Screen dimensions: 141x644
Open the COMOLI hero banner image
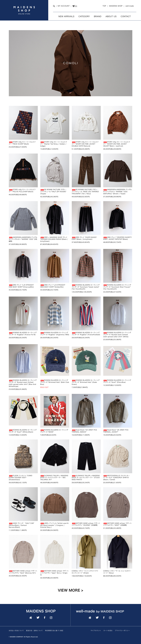(x=70, y=63)
